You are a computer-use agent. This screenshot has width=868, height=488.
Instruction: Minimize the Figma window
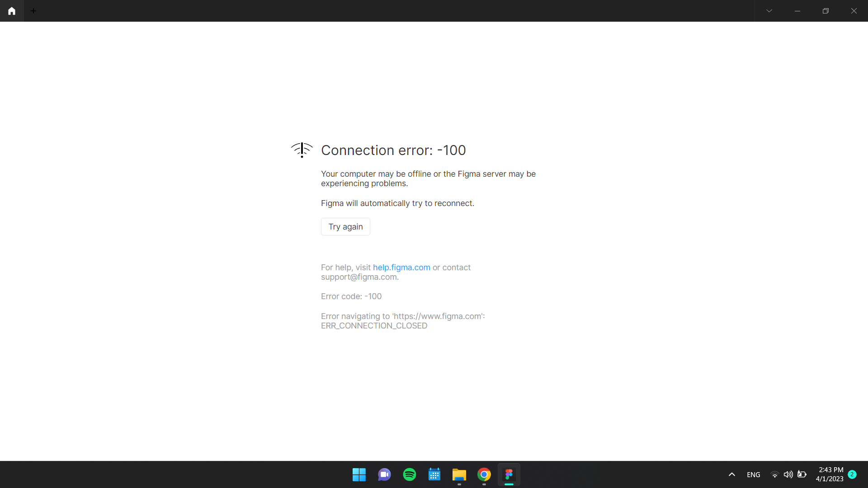tap(797, 11)
